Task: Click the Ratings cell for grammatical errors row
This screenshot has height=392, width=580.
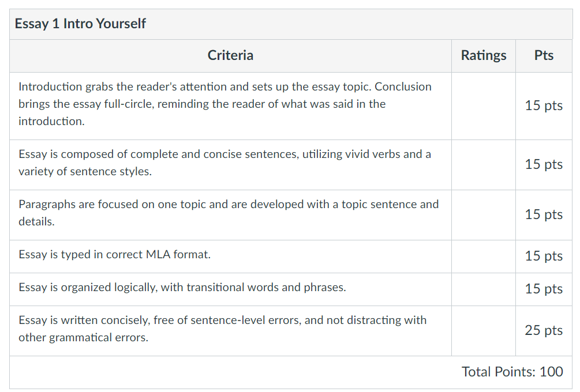Action: (484, 331)
